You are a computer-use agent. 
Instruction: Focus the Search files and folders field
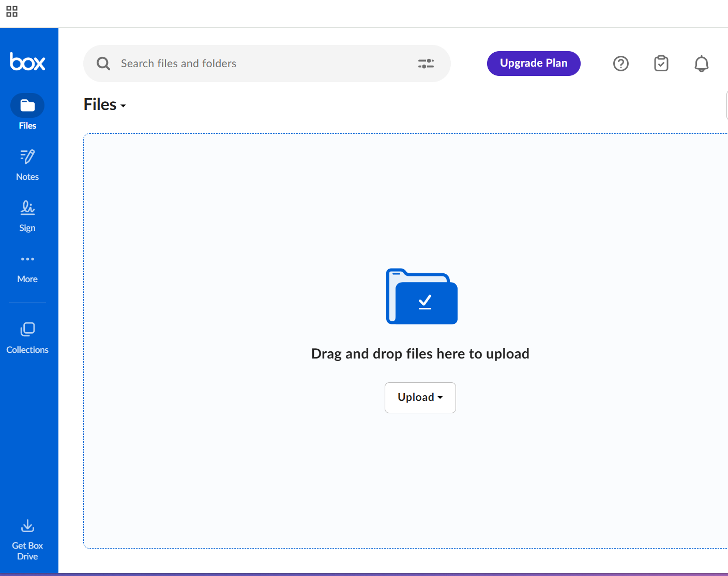pyautogui.click(x=256, y=63)
